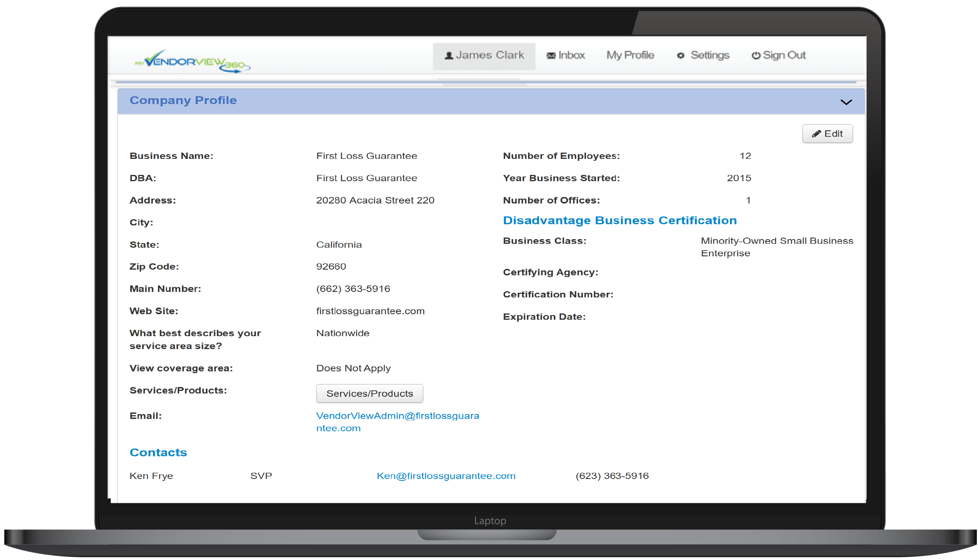Sign Out of the account
Image resolution: width=978 pixels, height=560 pixels.
(784, 55)
